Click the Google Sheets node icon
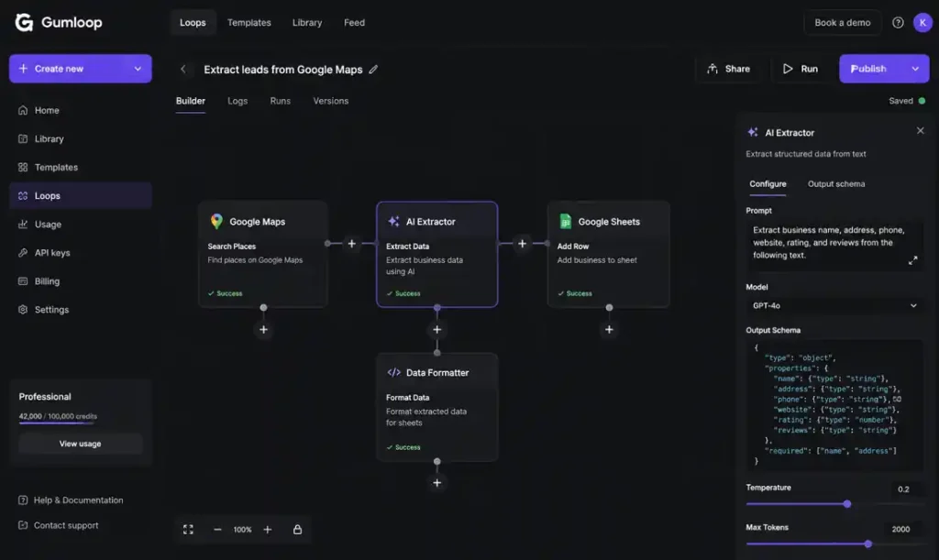The width and height of the screenshot is (939, 560). tap(565, 222)
